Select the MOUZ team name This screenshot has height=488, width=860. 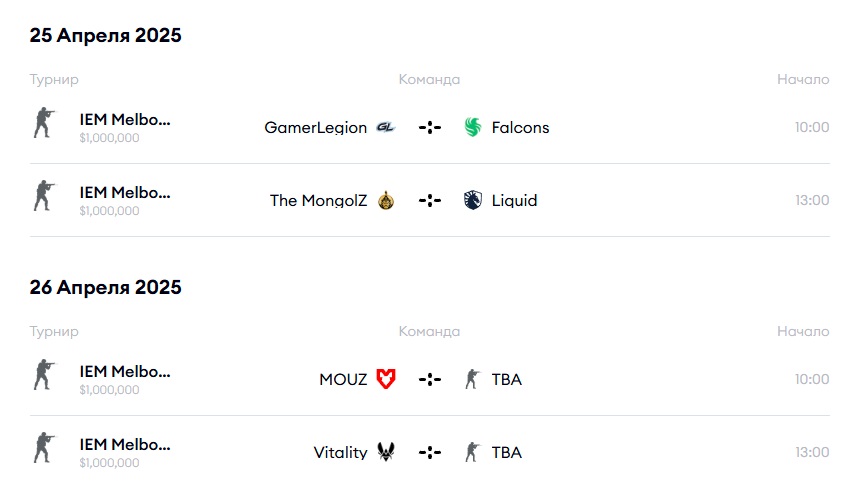pos(343,379)
